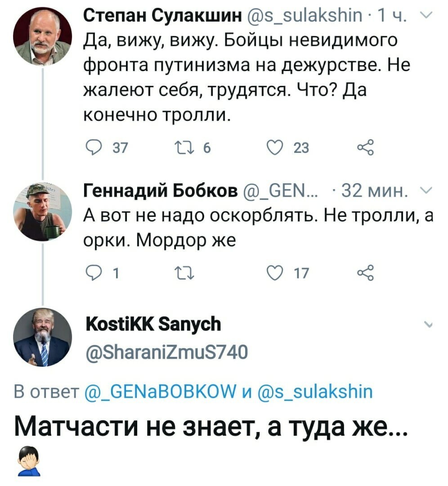This screenshot has width=448, height=486.
Task: Open the @SharaniZmuS740 handle
Action: point(166,352)
